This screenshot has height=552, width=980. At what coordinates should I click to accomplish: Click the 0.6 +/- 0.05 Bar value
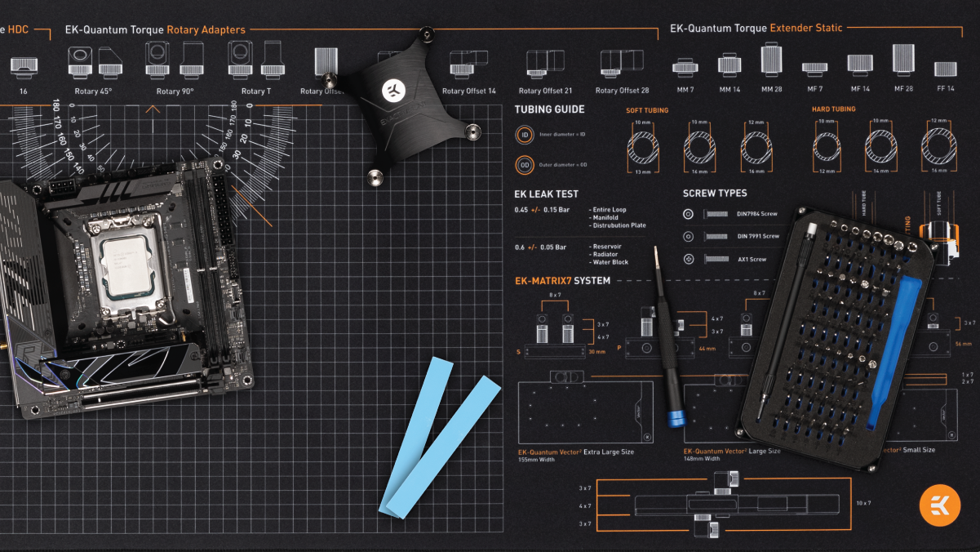pyautogui.click(x=540, y=247)
